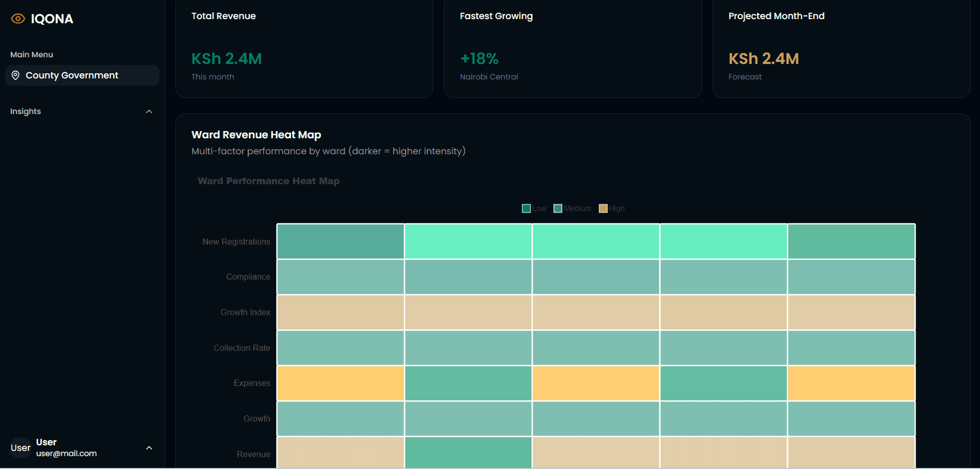This screenshot has width=980, height=469.
Task: Click the IQONA eye logo icon
Action: [x=18, y=19]
